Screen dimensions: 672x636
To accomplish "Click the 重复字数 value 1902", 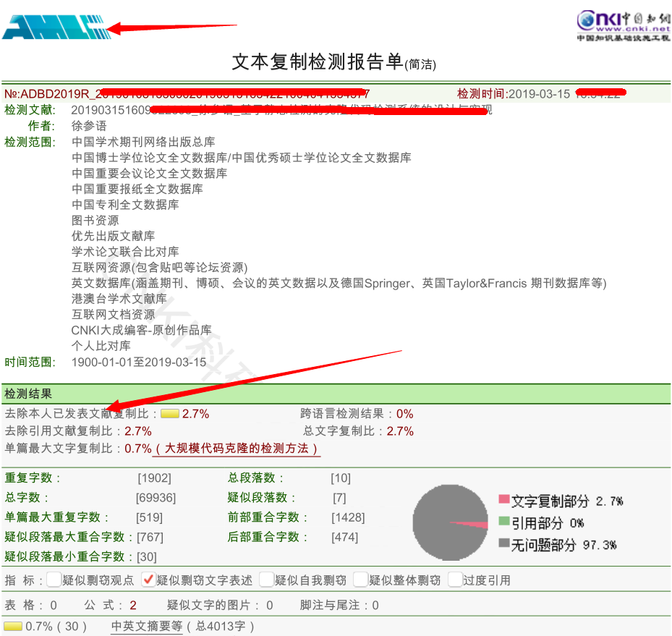I will (x=154, y=478).
